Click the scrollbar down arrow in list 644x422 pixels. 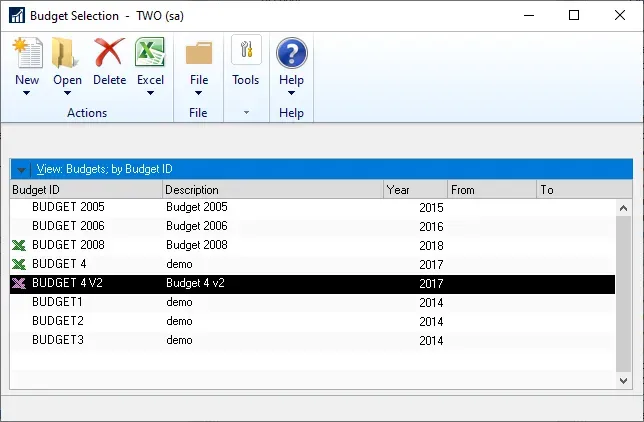pyautogui.click(x=624, y=380)
